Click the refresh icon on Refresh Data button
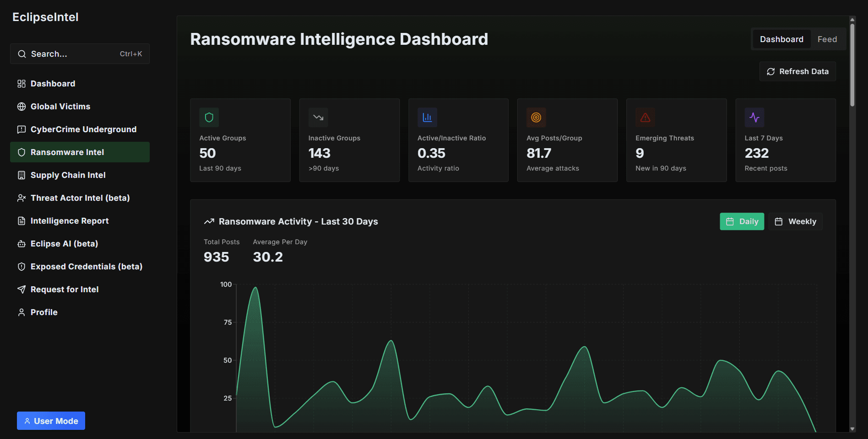The image size is (868, 439). [771, 71]
